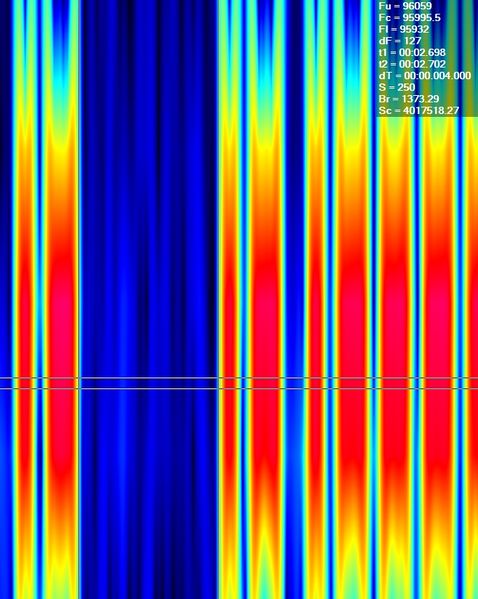
Task: Select the Br = 1373.29 readout
Action: [x=409, y=99]
